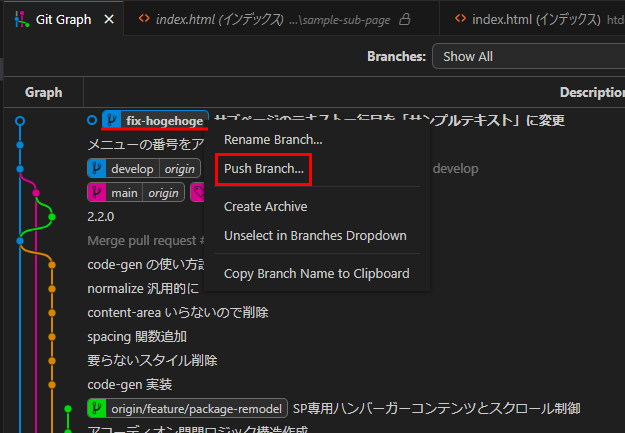Click the Graph column header
The height and width of the screenshot is (433, 625).
point(44,92)
